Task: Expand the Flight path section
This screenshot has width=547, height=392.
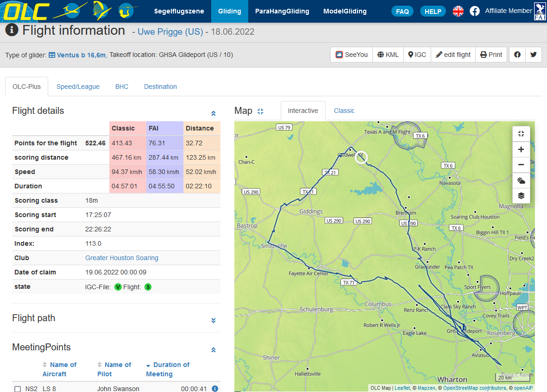Action: tap(214, 320)
